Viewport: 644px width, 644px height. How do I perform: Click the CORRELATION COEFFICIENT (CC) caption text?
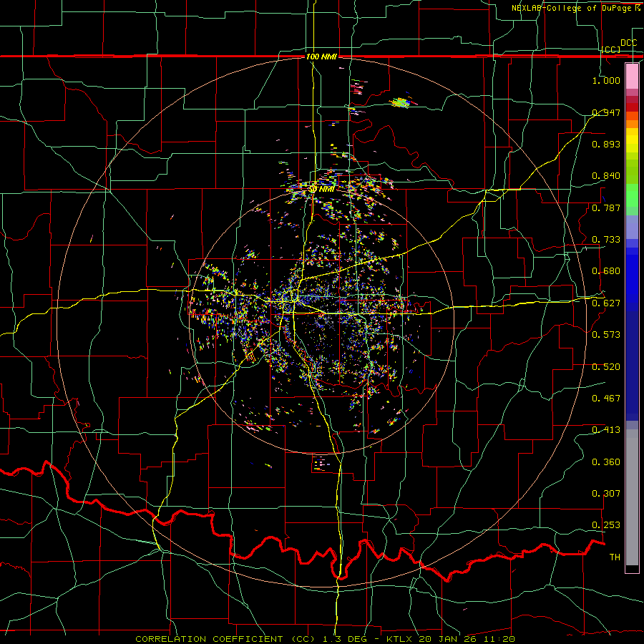pyautogui.click(x=225, y=639)
